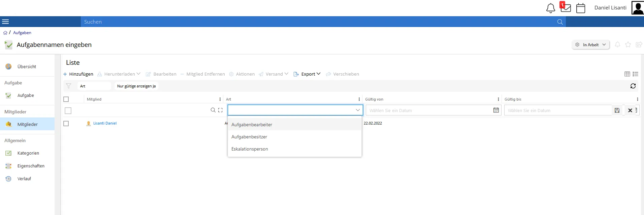Click the share icon beside star
644x215 pixels.
click(639, 45)
